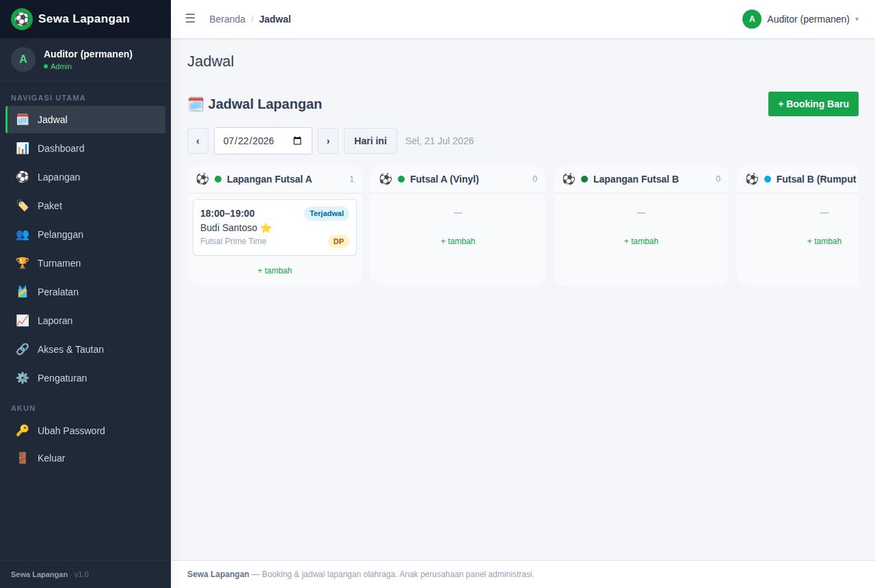Open the Auditor (permanen) user dropdown

click(x=800, y=19)
